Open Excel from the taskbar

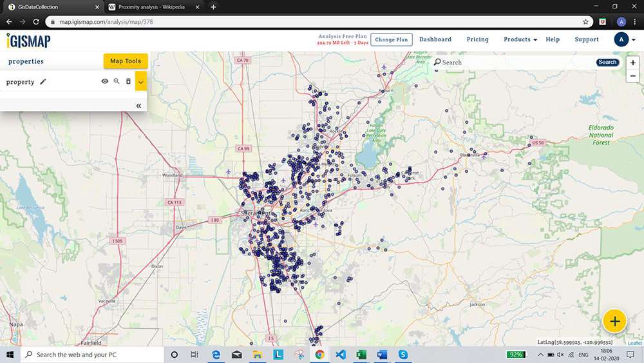(361, 355)
